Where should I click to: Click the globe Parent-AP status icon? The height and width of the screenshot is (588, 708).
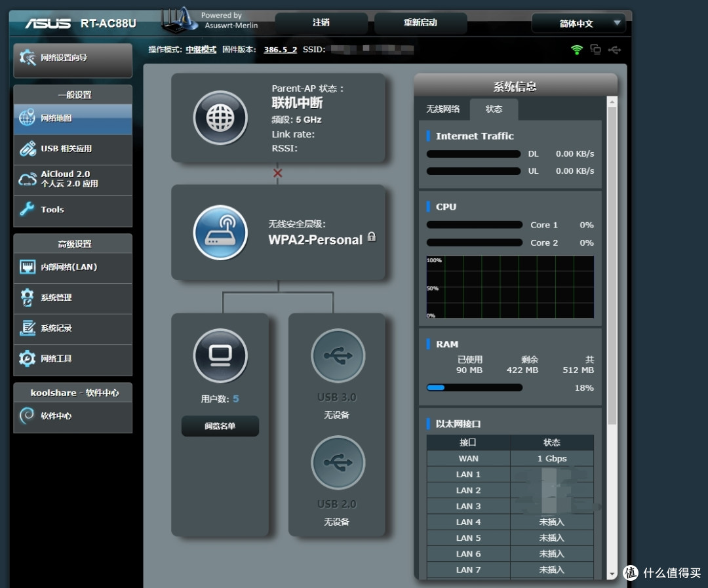click(220, 118)
